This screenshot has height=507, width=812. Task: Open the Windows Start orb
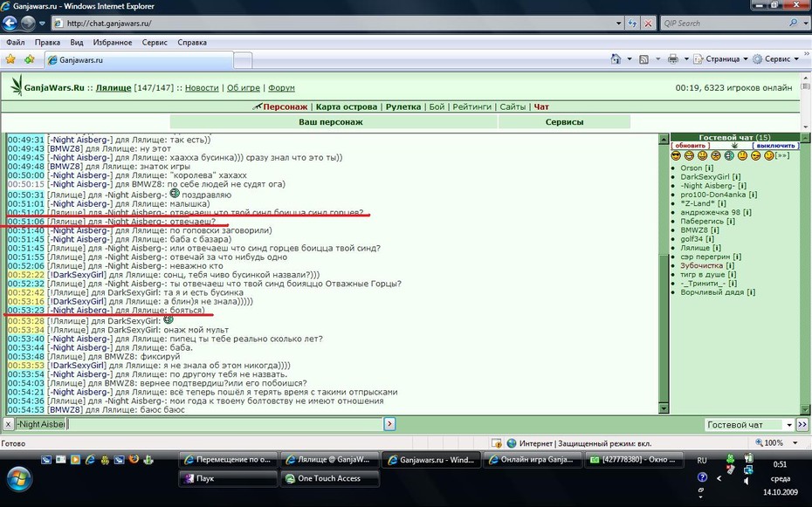pyautogui.click(x=18, y=478)
